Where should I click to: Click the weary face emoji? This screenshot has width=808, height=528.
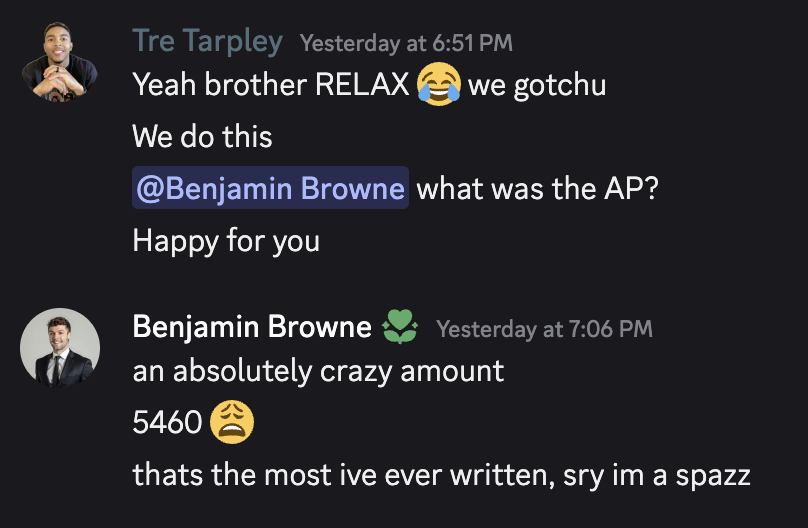pos(232,422)
